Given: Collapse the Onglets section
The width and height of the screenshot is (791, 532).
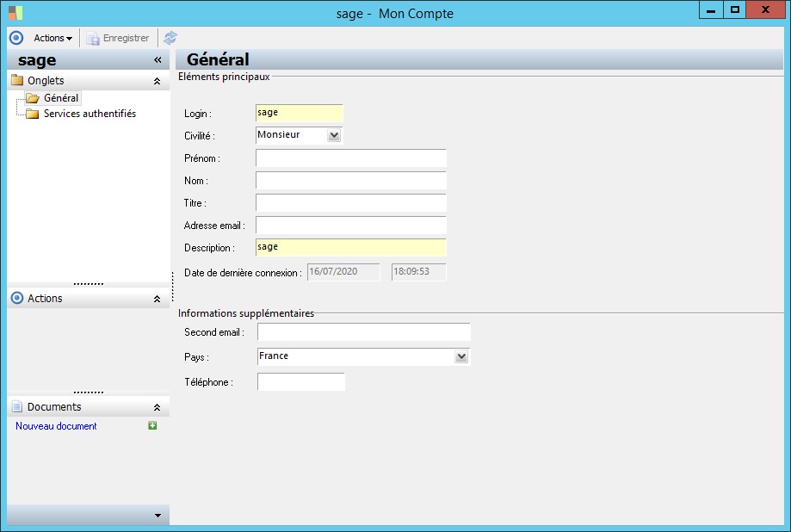Looking at the screenshot, I should coord(157,81).
